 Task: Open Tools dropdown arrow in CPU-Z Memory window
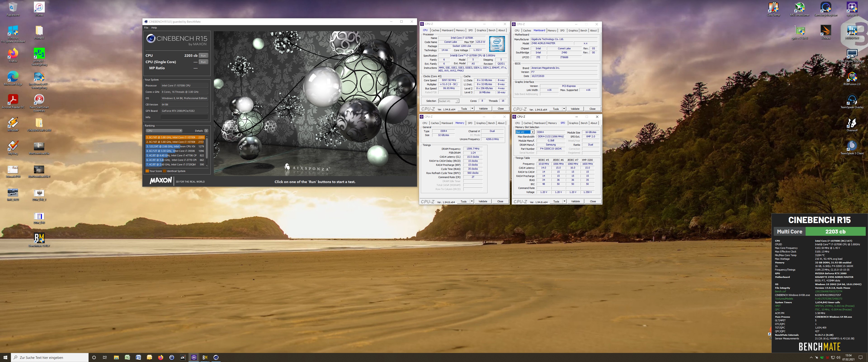pyautogui.click(x=472, y=201)
